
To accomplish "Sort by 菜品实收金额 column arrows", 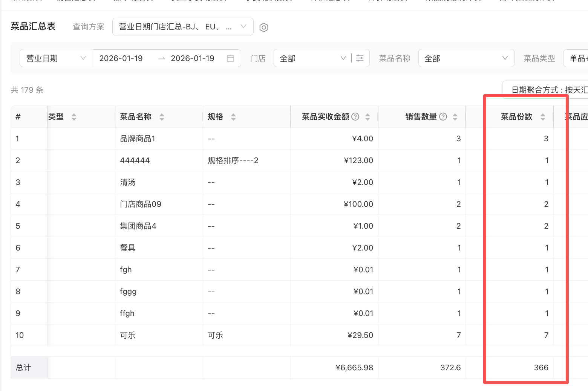I will coord(367,117).
